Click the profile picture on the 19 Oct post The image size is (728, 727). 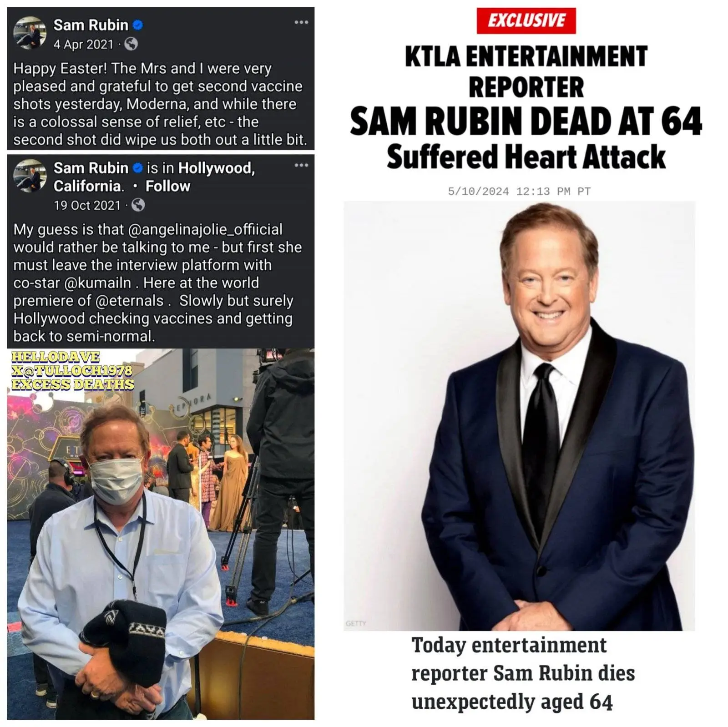click(x=30, y=176)
